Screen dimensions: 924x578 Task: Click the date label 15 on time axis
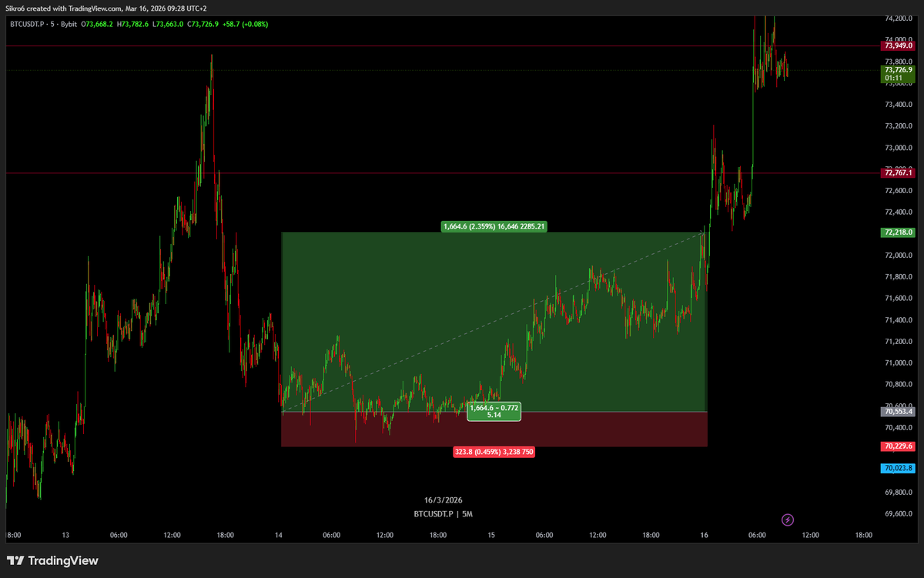[491, 536]
